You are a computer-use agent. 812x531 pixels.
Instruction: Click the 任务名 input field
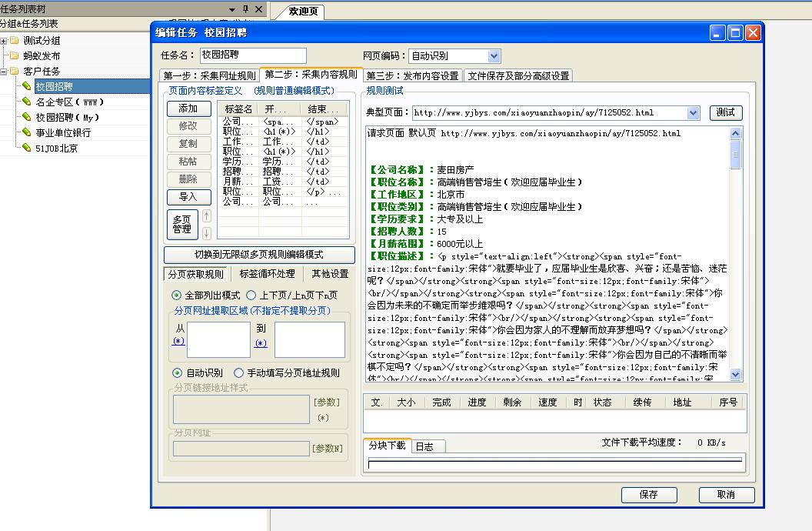tap(253, 55)
